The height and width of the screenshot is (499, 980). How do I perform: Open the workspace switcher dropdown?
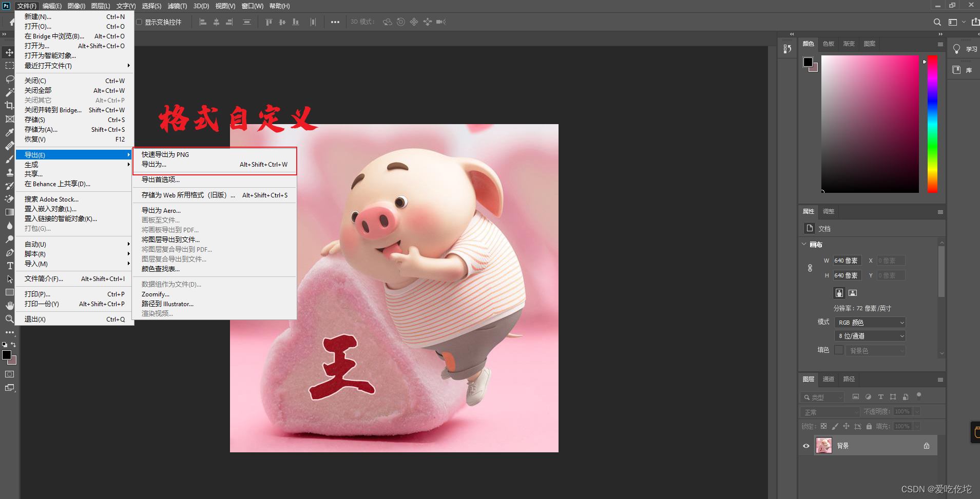(956, 22)
